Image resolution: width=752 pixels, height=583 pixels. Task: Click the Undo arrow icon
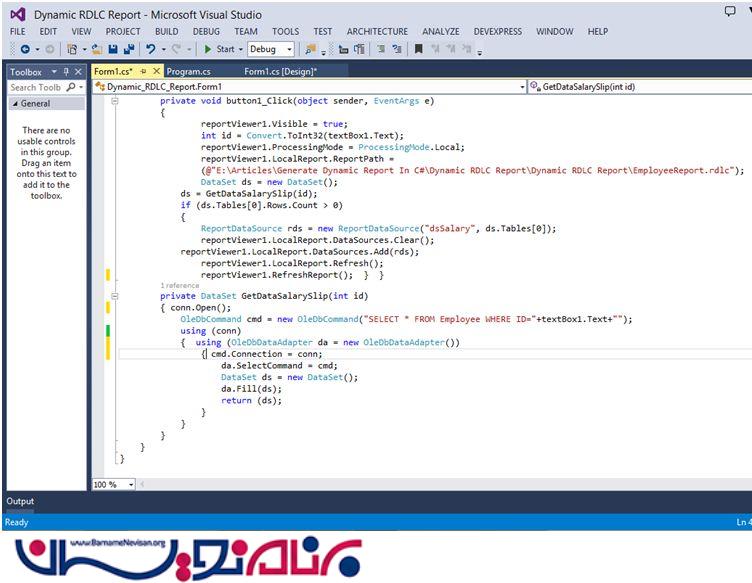[x=151, y=49]
